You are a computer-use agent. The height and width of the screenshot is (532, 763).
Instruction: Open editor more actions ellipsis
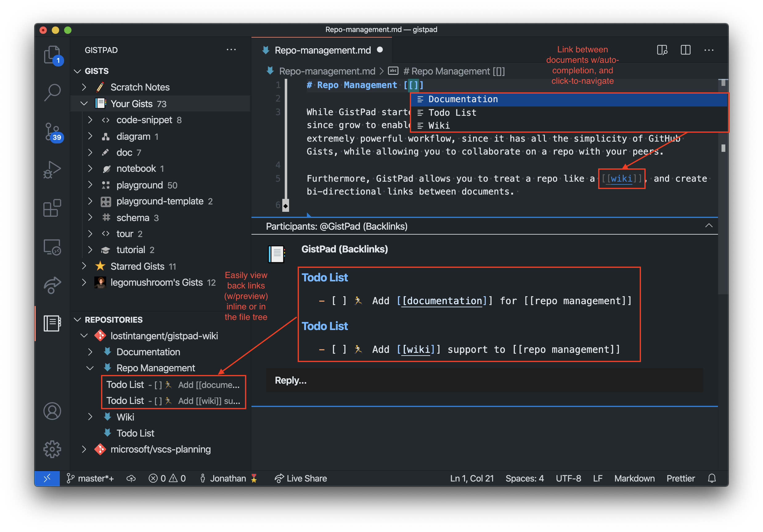point(708,50)
